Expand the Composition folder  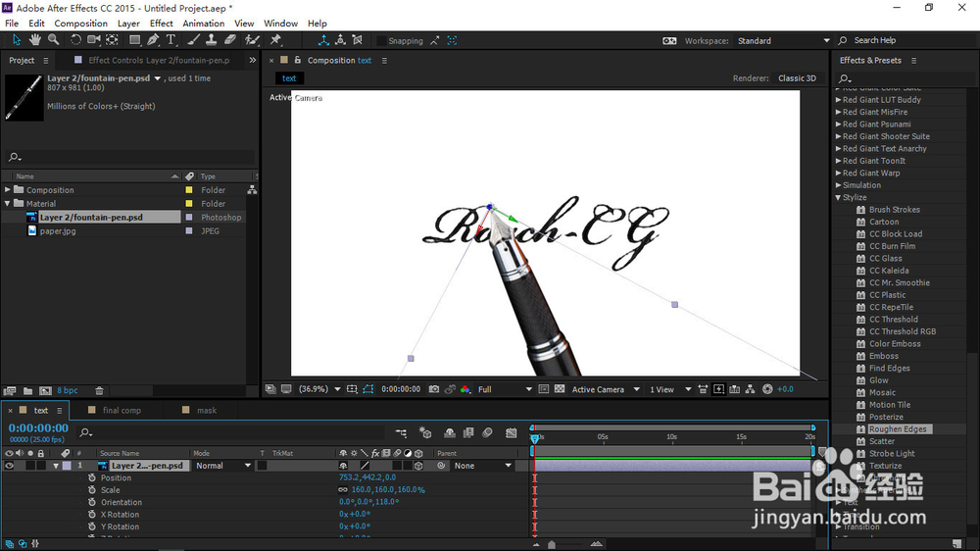[x=8, y=189]
